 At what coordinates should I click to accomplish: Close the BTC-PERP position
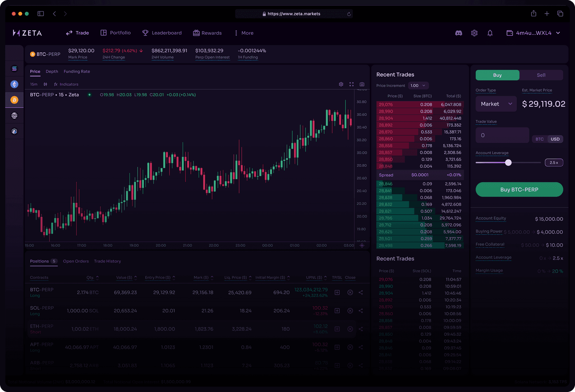[x=350, y=293]
